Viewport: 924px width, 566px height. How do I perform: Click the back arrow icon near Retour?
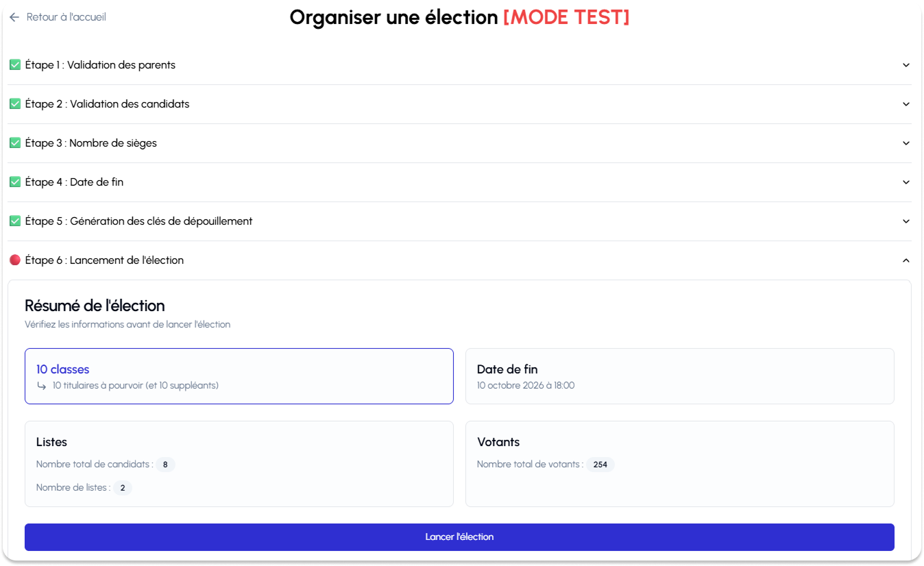(14, 17)
